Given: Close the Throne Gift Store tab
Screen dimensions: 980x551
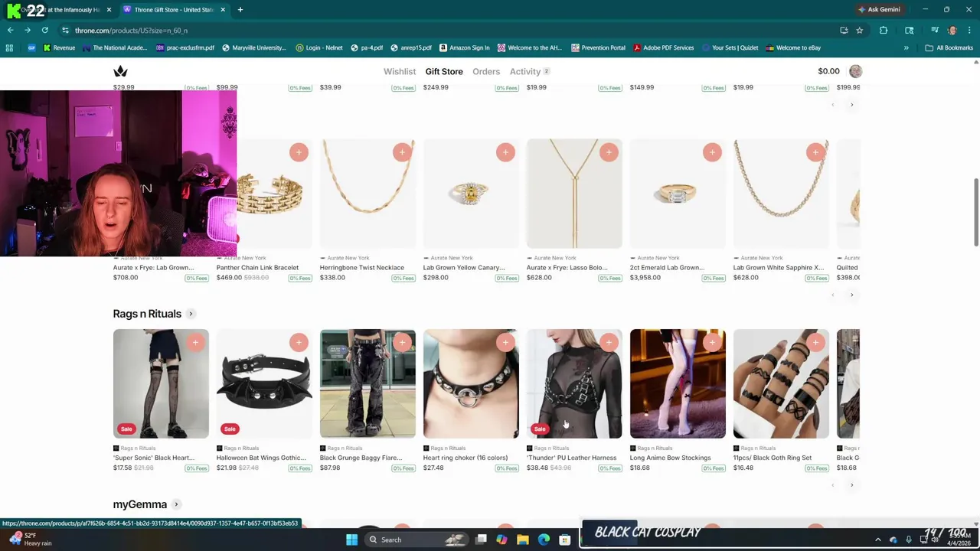Looking at the screenshot, I should (223, 9).
